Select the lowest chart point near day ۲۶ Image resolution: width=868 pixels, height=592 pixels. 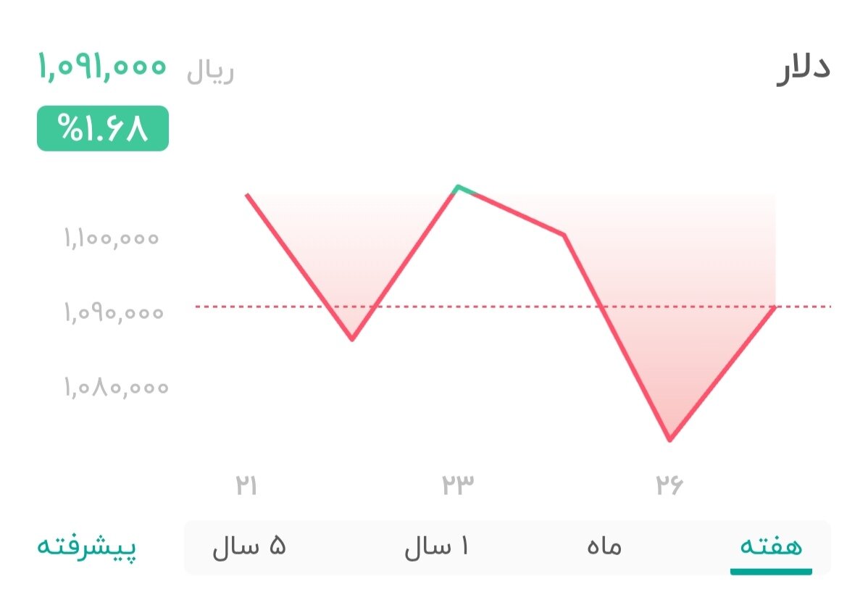tap(670, 438)
